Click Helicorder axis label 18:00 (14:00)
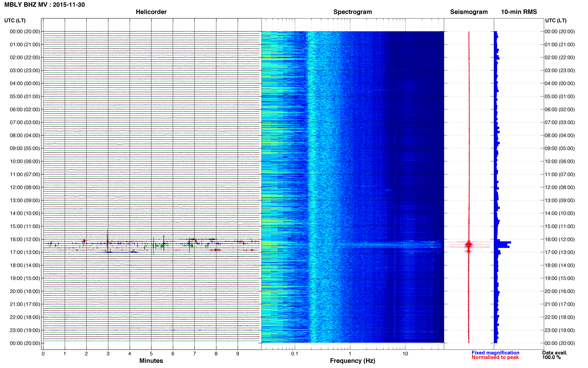This screenshot has width=588, height=368. (x=25, y=265)
